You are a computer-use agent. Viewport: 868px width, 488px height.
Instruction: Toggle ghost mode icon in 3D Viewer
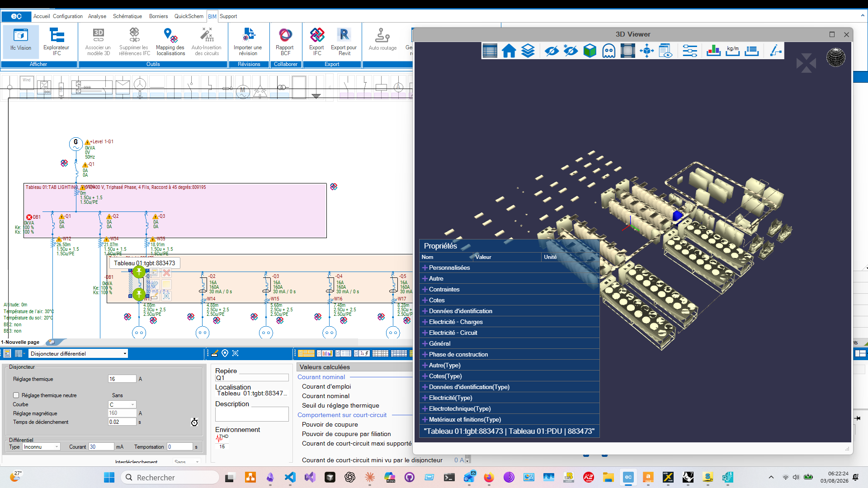pyautogui.click(x=609, y=51)
